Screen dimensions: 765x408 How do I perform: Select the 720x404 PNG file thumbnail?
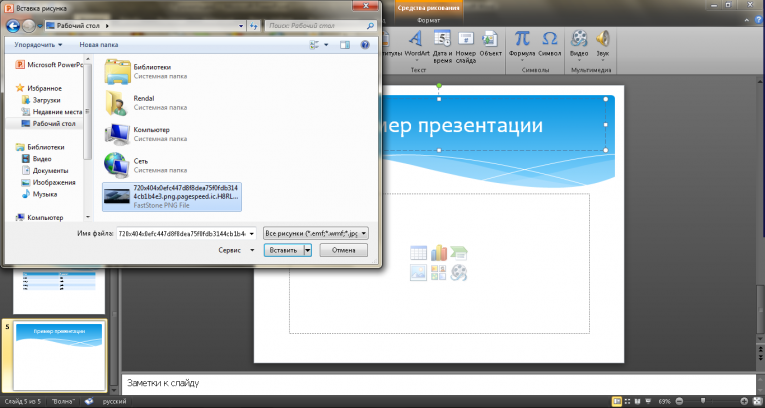tap(117, 196)
